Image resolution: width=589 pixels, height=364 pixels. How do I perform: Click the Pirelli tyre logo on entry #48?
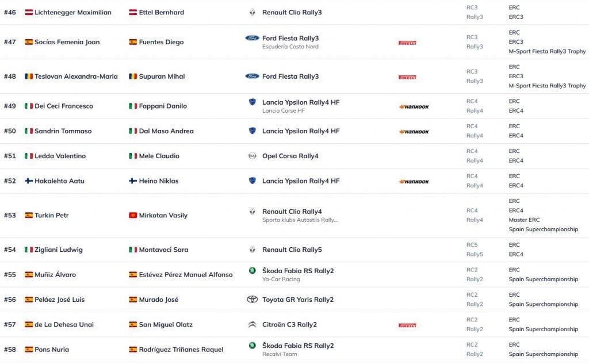pyautogui.click(x=407, y=76)
